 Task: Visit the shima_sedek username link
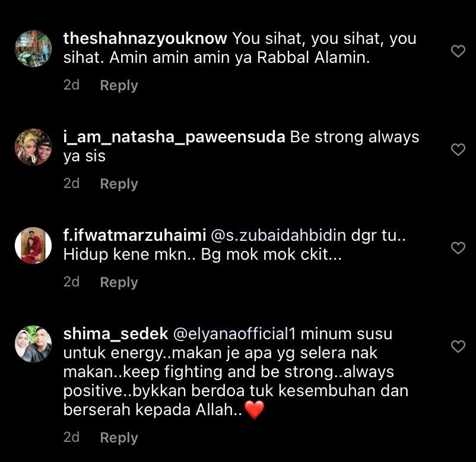point(116,334)
